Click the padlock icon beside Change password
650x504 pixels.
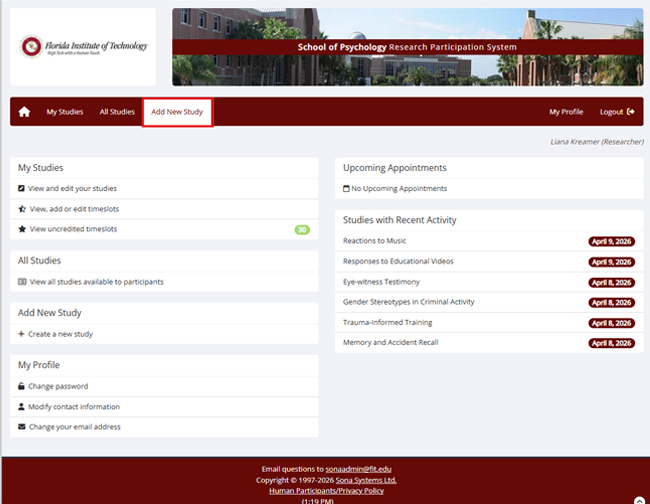coord(22,386)
